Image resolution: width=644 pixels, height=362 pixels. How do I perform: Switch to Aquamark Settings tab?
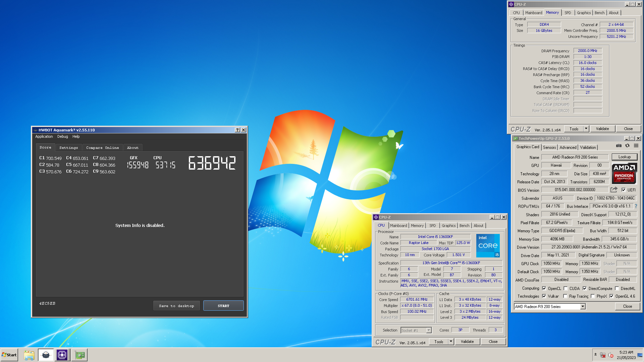pyautogui.click(x=69, y=148)
